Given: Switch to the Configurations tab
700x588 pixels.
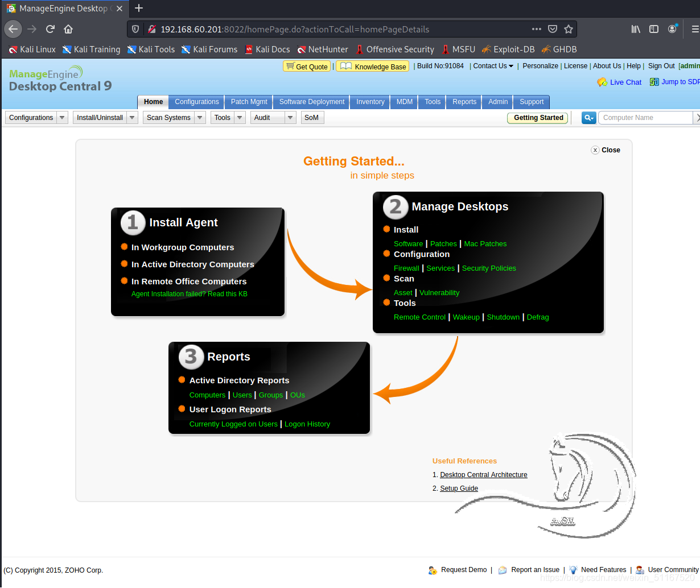Looking at the screenshot, I should point(196,102).
